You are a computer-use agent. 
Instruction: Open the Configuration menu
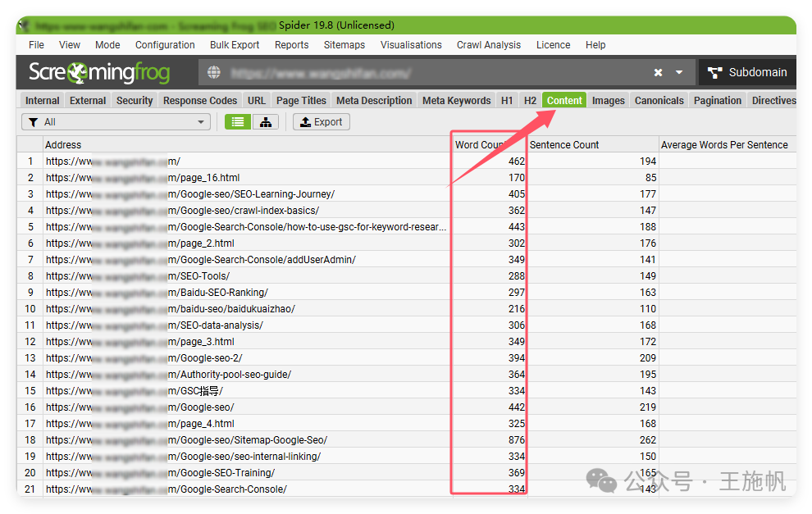[x=165, y=45]
